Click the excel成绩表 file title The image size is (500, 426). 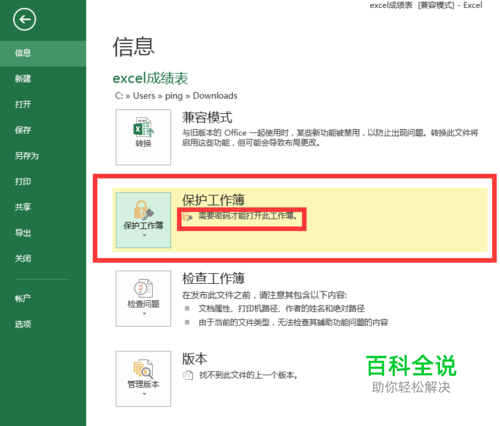(150, 78)
